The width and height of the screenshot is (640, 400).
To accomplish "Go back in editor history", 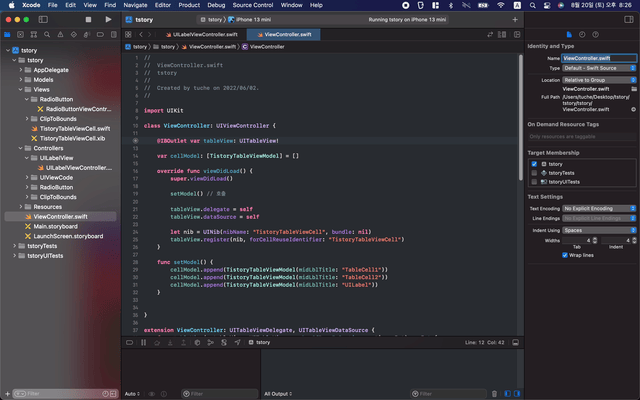I will coord(141,35).
